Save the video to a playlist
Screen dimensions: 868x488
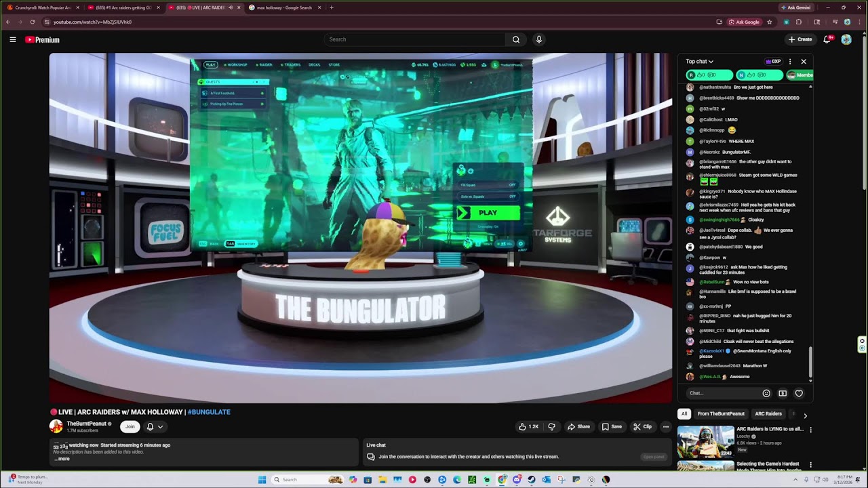tap(612, 426)
